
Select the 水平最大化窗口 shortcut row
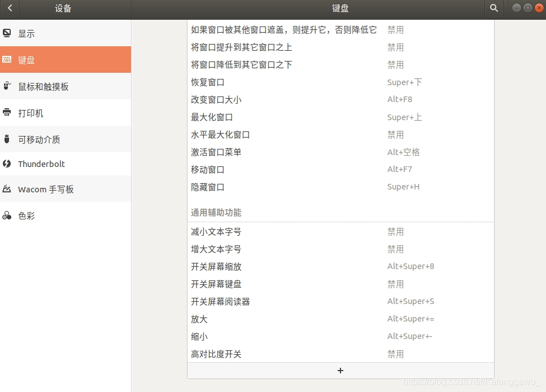click(340, 135)
